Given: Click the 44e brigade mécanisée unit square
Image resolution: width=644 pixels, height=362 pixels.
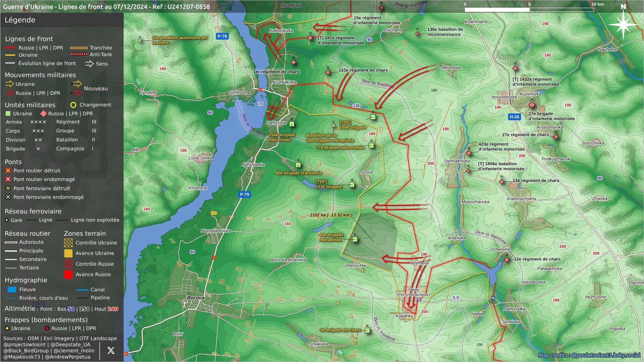Looking at the screenshot, I should [355, 239].
